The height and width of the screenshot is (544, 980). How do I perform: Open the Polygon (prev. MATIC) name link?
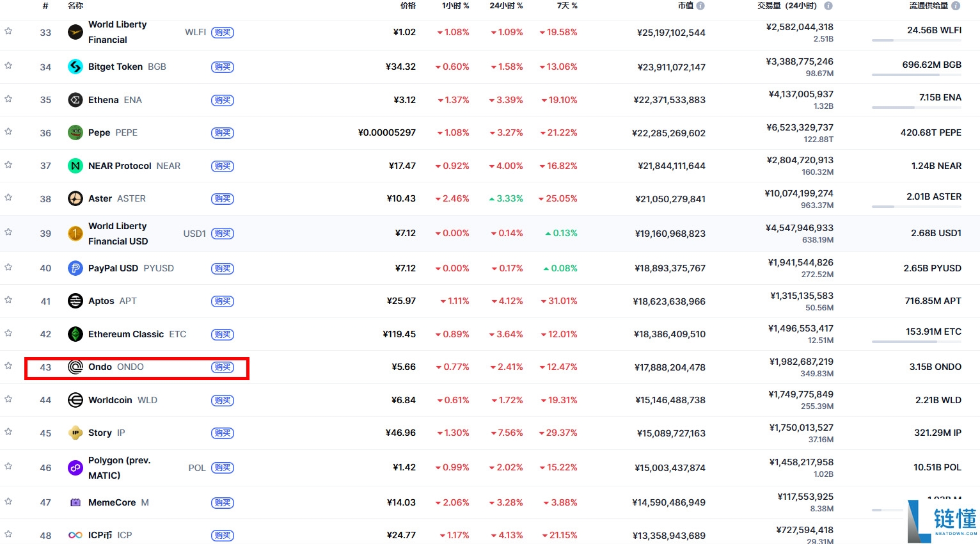click(119, 468)
